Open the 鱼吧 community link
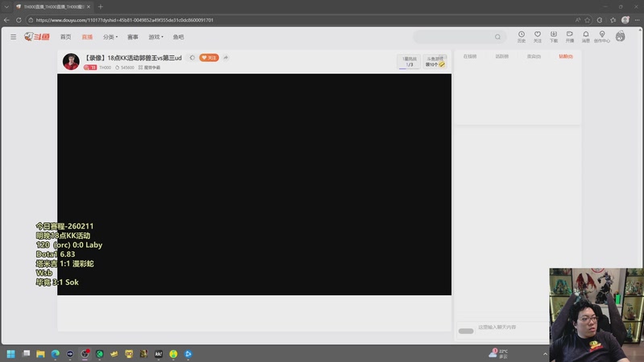The width and height of the screenshot is (644, 362). tap(178, 37)
